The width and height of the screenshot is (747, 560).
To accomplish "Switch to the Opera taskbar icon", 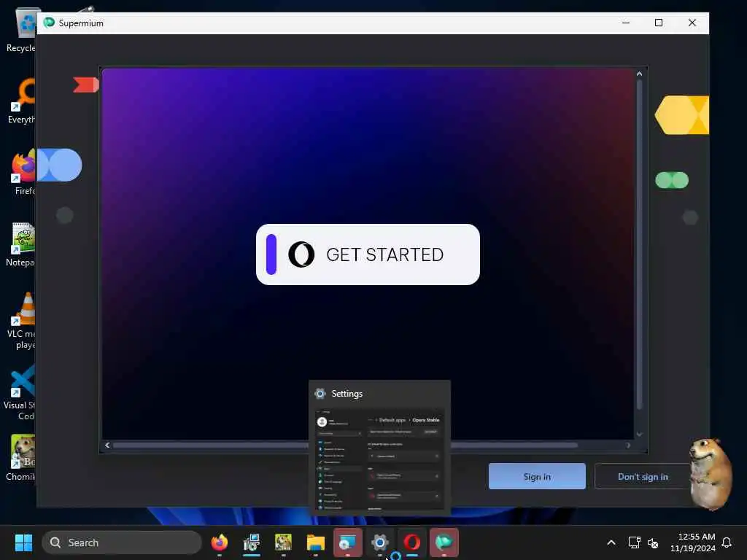I will tap(412, 542).
